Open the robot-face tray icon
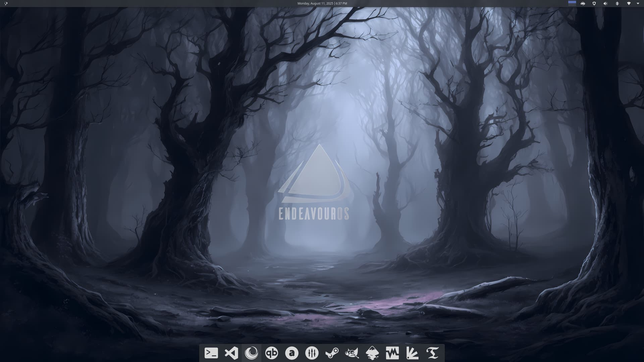This screenshot has width=644, height=362. tap(583, 3)
